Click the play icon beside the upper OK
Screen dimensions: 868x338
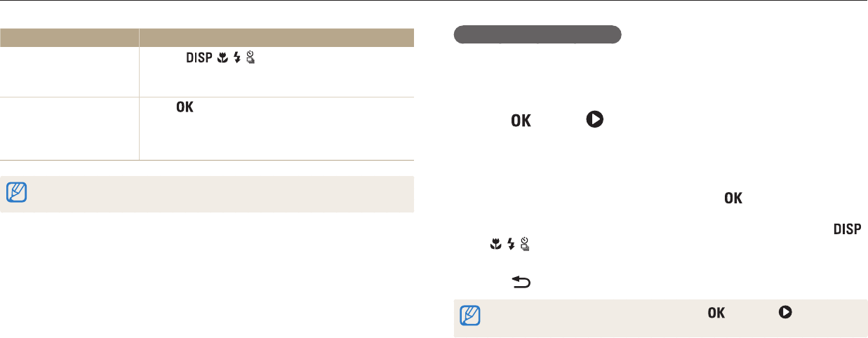[x=594, y=120]
